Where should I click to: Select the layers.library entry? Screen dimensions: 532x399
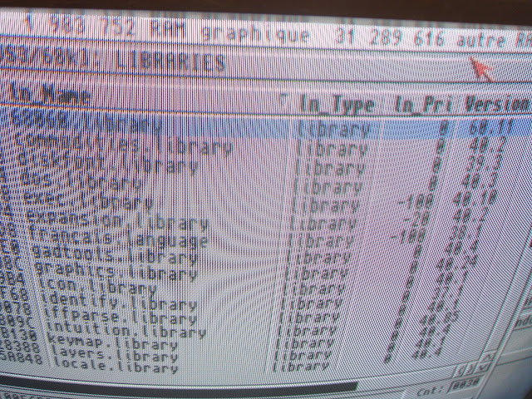[115, 354]
